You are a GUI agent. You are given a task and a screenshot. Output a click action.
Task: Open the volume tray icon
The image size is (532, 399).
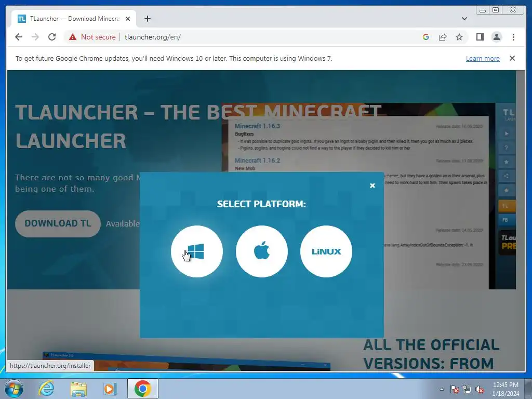coord(480,389)
